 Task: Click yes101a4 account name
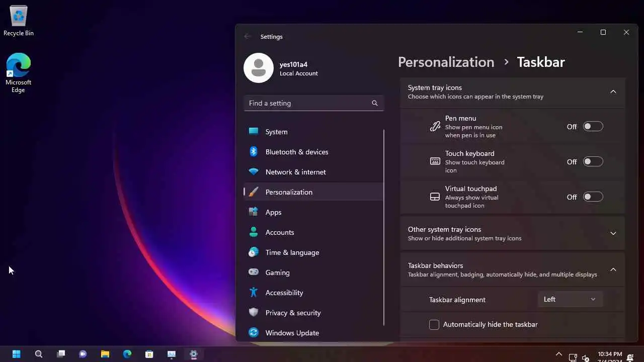293,64
